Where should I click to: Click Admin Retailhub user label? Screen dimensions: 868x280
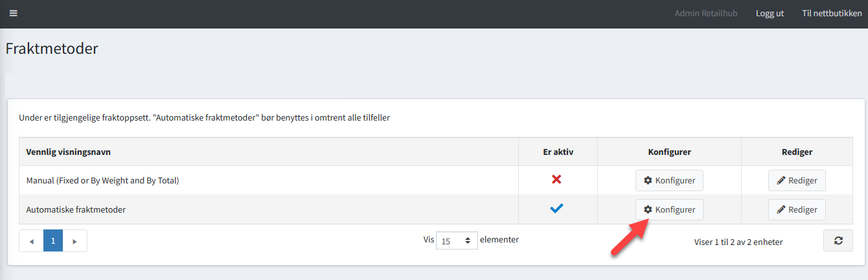click(706, 14)
